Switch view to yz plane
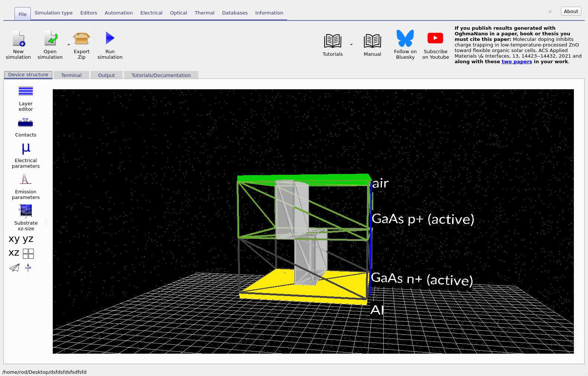The height and width of the screenshot is (376, 588). (x=28, y=239)
